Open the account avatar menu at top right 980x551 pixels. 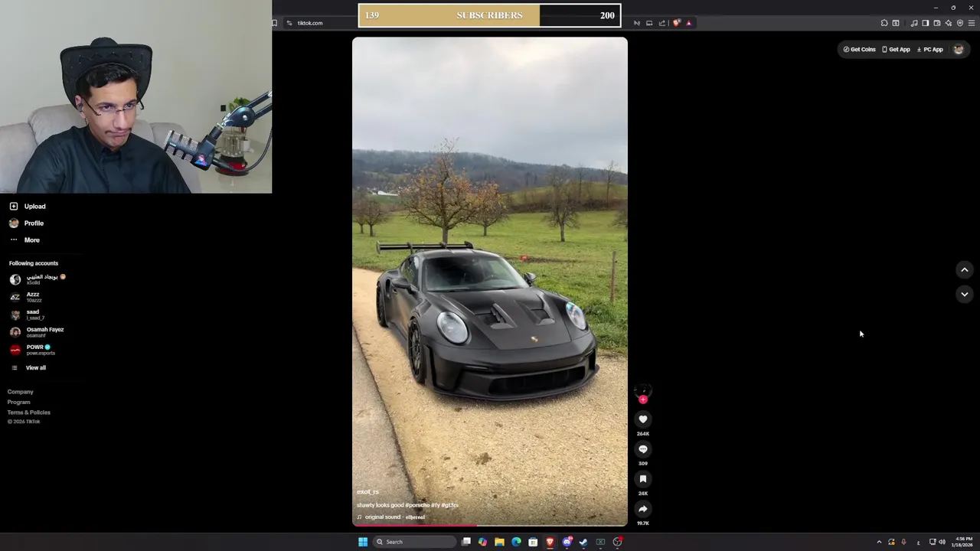click(x=959, y=50)
